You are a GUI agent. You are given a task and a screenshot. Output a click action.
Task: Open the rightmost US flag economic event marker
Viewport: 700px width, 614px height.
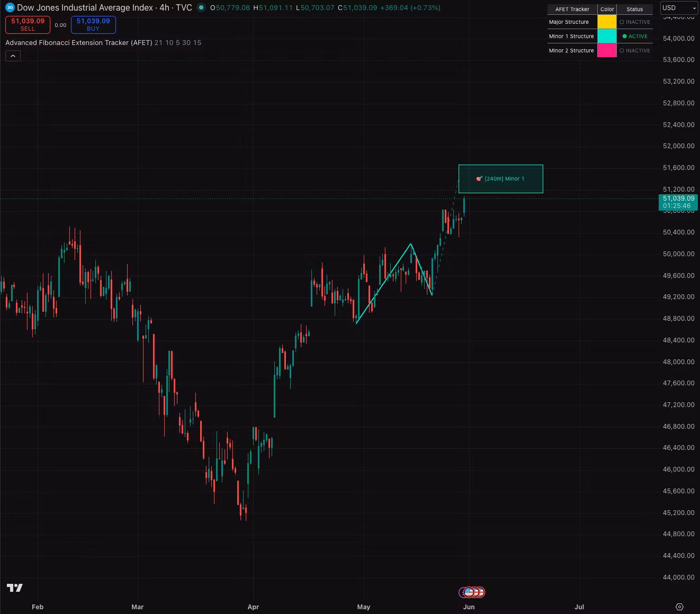(480, 592)
